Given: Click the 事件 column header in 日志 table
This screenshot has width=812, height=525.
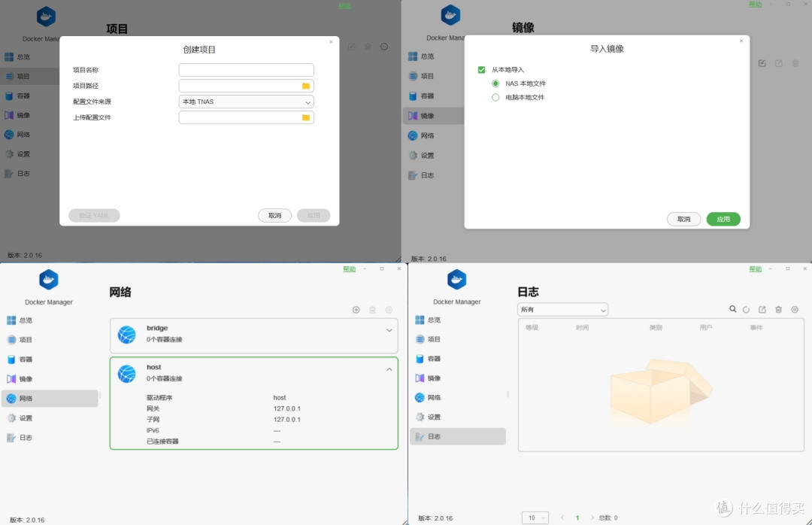Looking at the screenshot, I should [756, 327].
